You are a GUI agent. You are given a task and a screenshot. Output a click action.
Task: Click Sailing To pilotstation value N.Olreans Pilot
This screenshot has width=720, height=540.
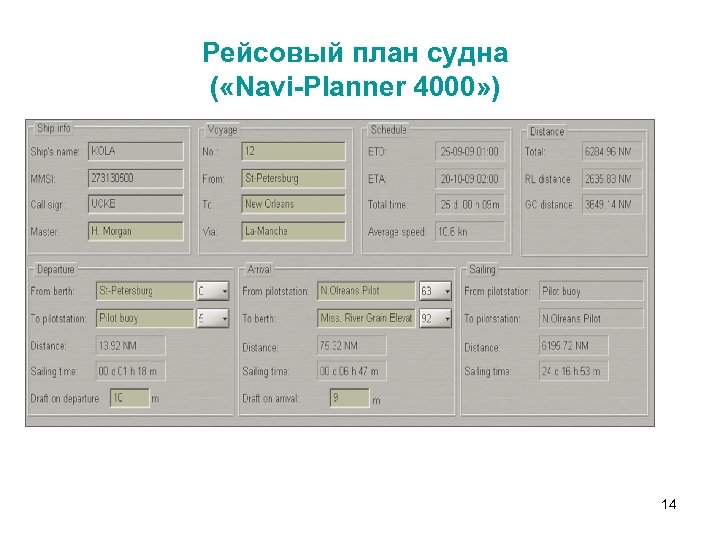(x=591, y=318)
